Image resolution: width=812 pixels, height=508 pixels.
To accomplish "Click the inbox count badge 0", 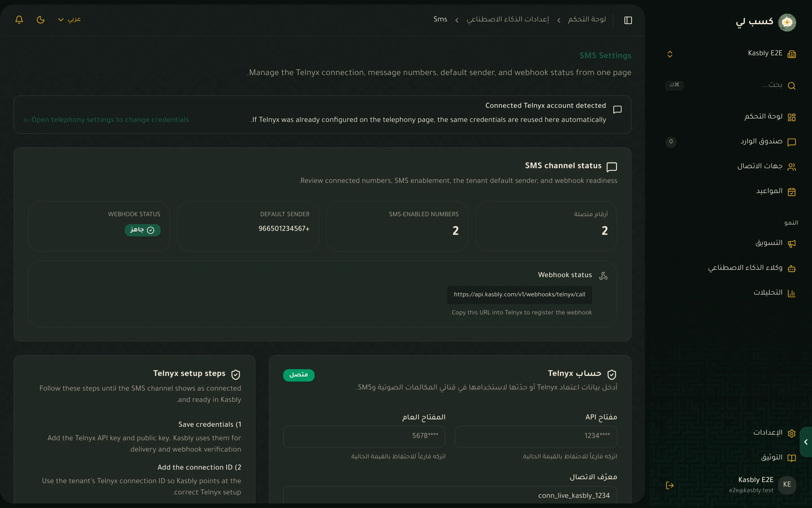I will [671, 141].
